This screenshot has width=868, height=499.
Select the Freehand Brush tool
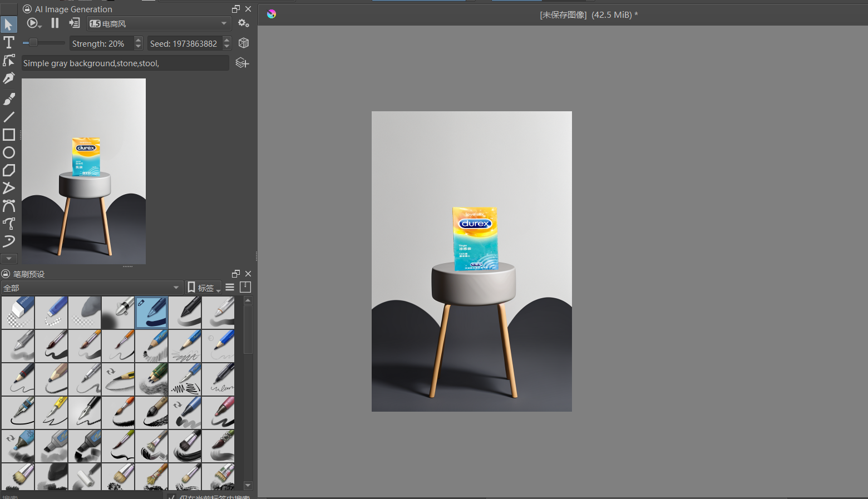(8, 98)
